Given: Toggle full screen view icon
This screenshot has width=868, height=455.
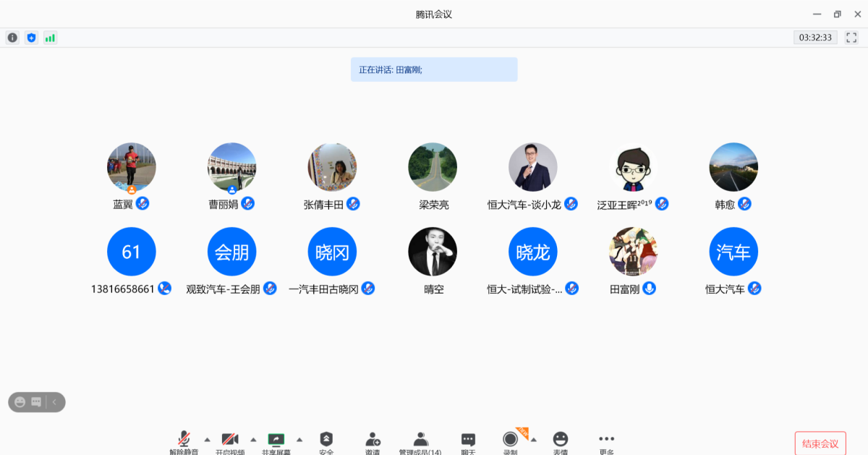Looking at the screenshot, I should 851,38.
